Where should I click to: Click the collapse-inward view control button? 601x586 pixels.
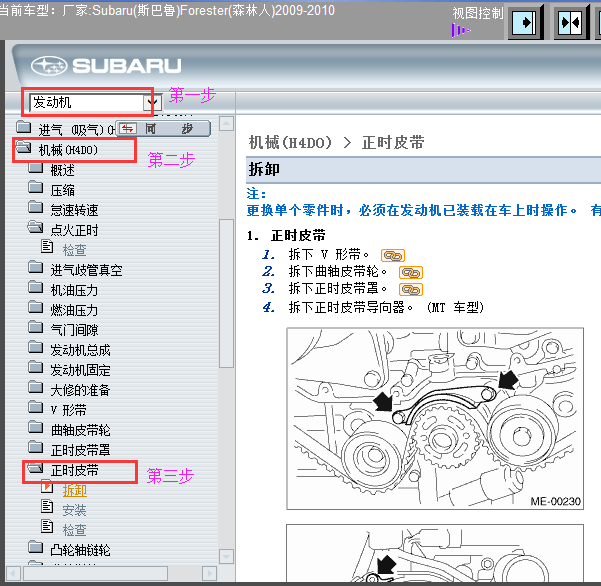(x=571, y=22)
